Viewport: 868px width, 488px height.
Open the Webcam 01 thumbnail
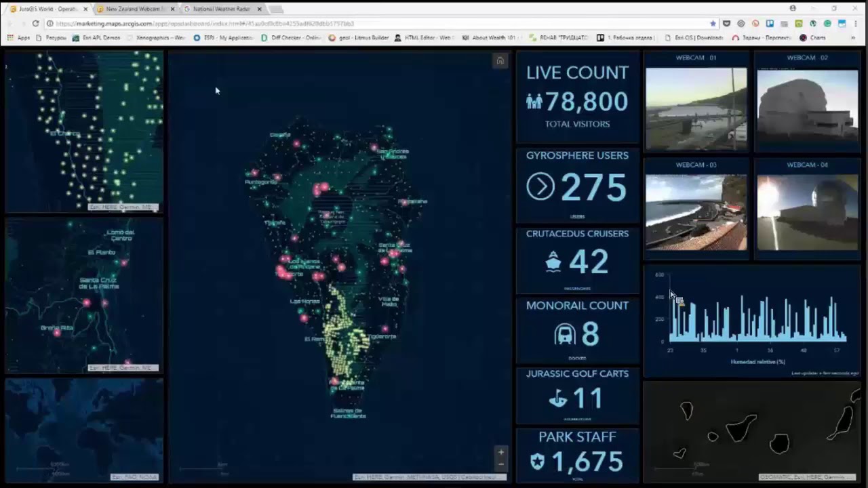click(696, 108)
